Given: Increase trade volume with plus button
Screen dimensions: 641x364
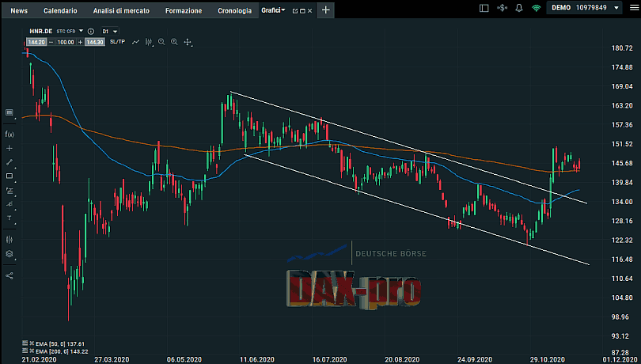Looking at the screenshot, I should [80, 42].
